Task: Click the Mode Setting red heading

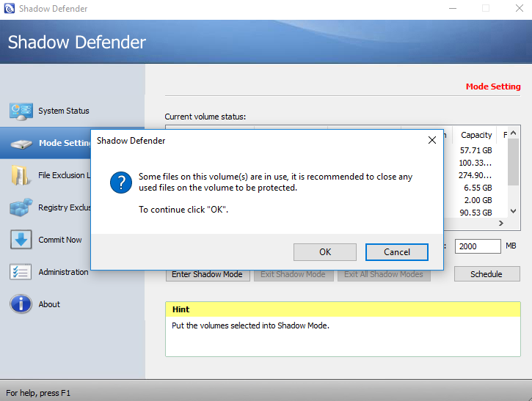Action: (x=493, y=87)
